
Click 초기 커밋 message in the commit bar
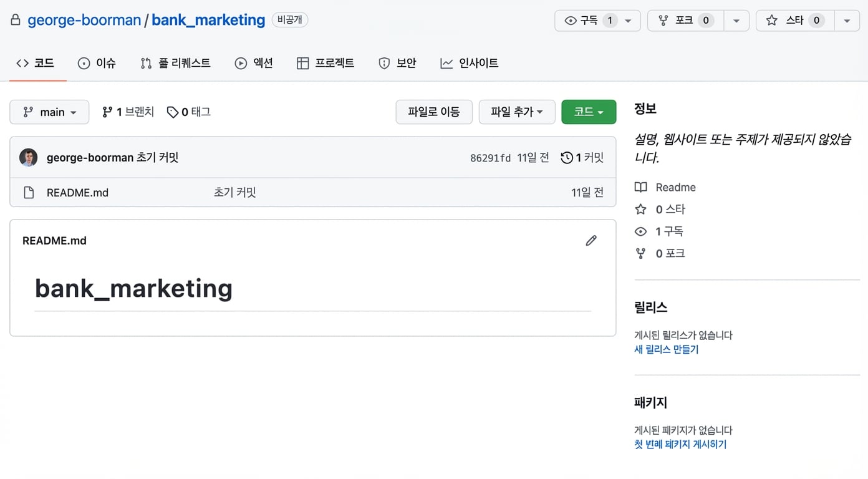click(158, 158)
